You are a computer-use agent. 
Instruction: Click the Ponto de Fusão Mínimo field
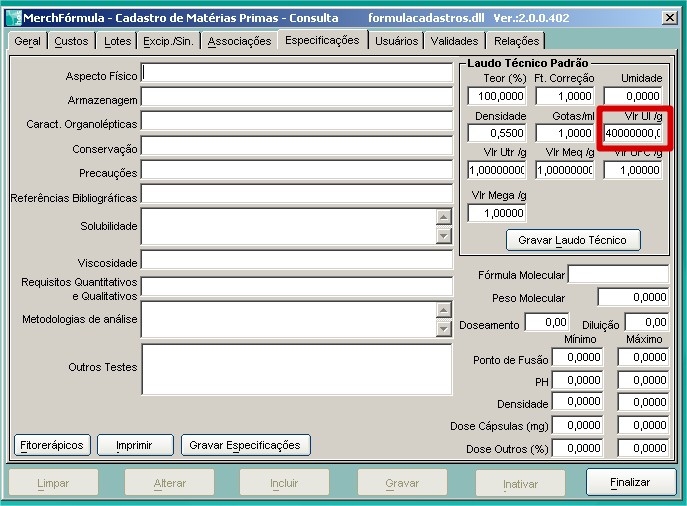(579, 357)
